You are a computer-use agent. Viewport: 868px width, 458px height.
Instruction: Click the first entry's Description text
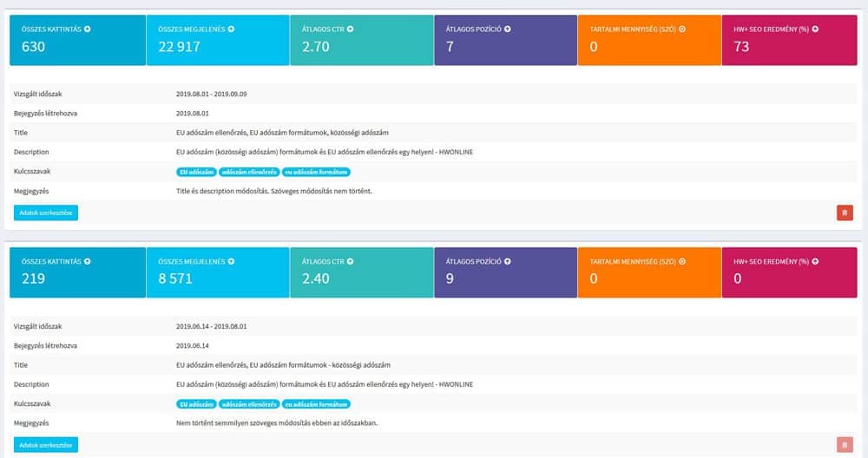(325, 152)
